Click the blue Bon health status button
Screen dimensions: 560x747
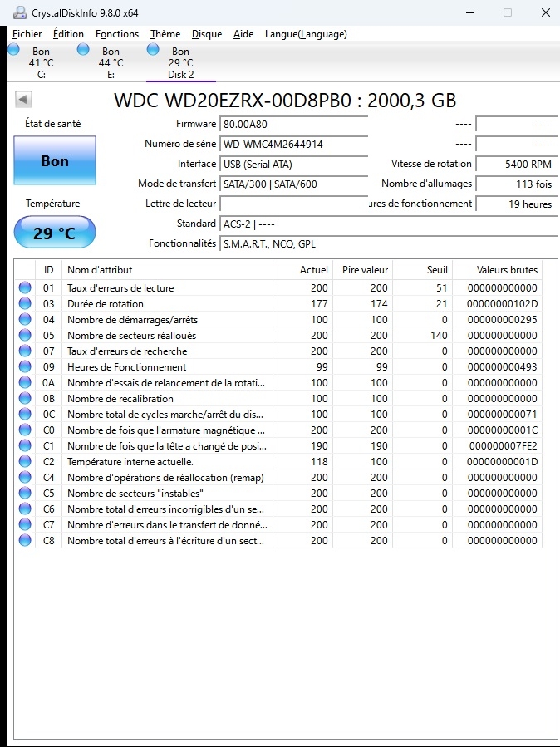pos(55,160)
